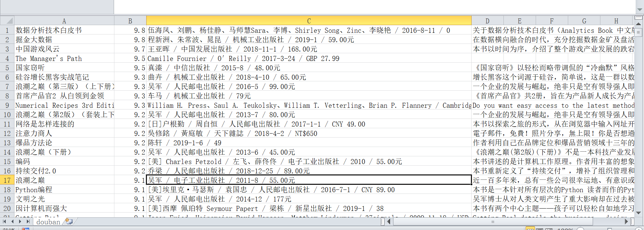The height and width of the screenshot is (230, 644).
Task: Select cell with 编码
Action: 64,161
